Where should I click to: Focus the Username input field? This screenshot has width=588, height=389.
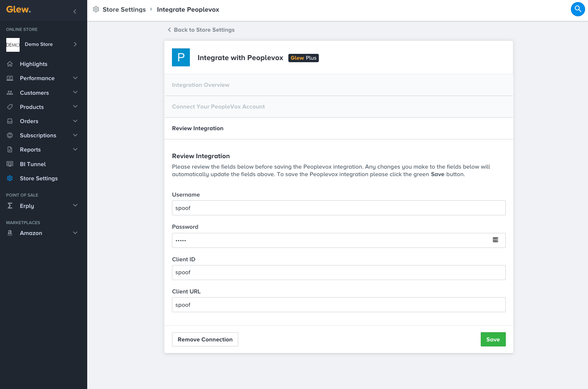338,208
